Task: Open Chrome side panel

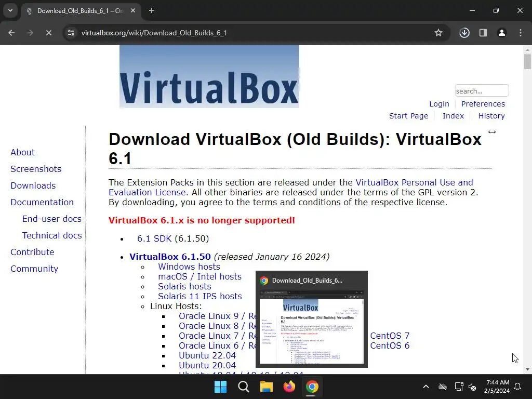Action: point(483,33)
